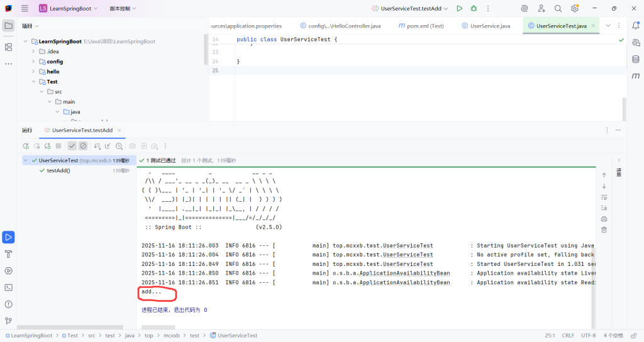Open the Terminal tool window in left sidebar
The image size is (644, 342).
pyautogui.click(x=9, y=287)
